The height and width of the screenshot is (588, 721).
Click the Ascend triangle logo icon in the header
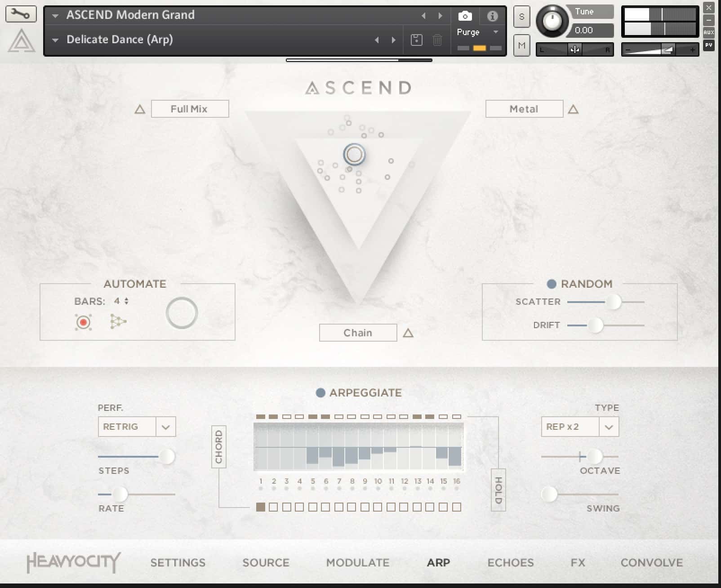coord(21,40)
